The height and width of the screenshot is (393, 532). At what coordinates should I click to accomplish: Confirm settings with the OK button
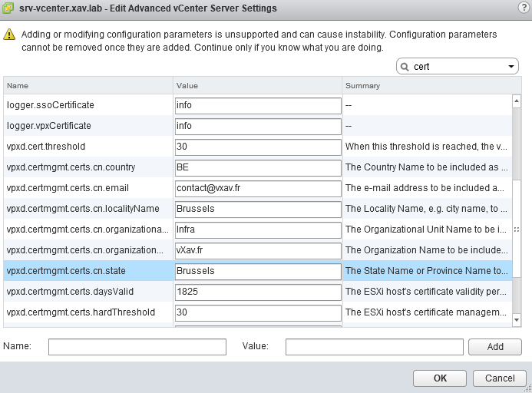coord(440,378)
